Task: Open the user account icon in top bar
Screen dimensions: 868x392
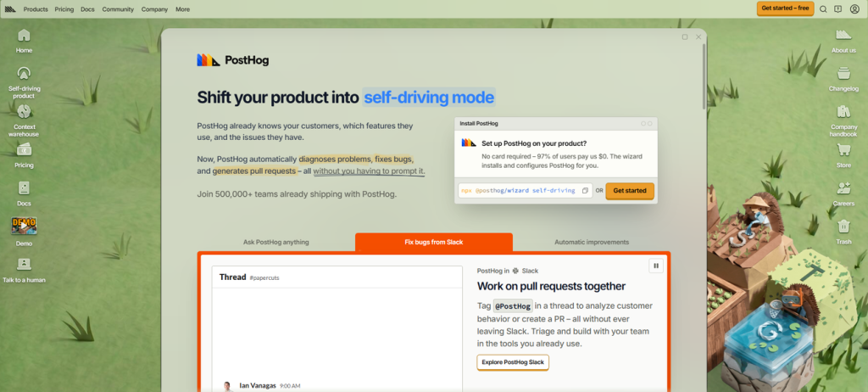Action: [854, 8]
